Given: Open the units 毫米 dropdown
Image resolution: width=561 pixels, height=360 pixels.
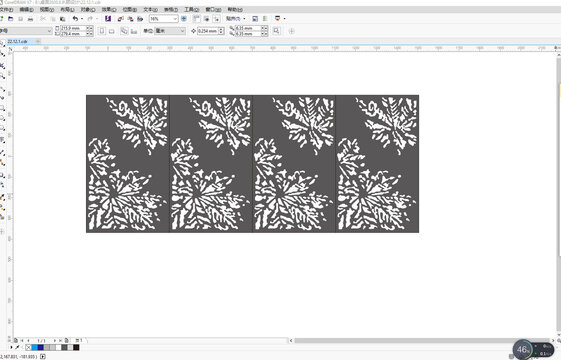Looking at the screenshot, I should tap(170, 31).
